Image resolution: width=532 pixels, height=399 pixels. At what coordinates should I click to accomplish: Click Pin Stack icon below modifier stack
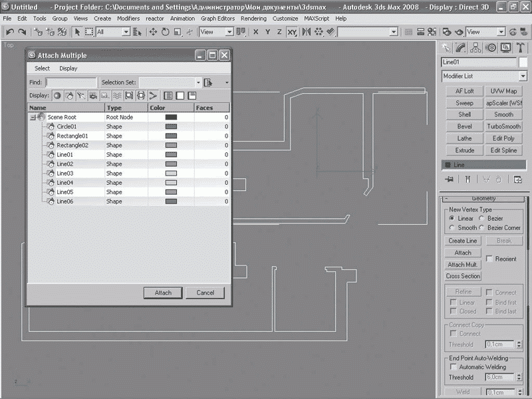[x=450, y=179]
